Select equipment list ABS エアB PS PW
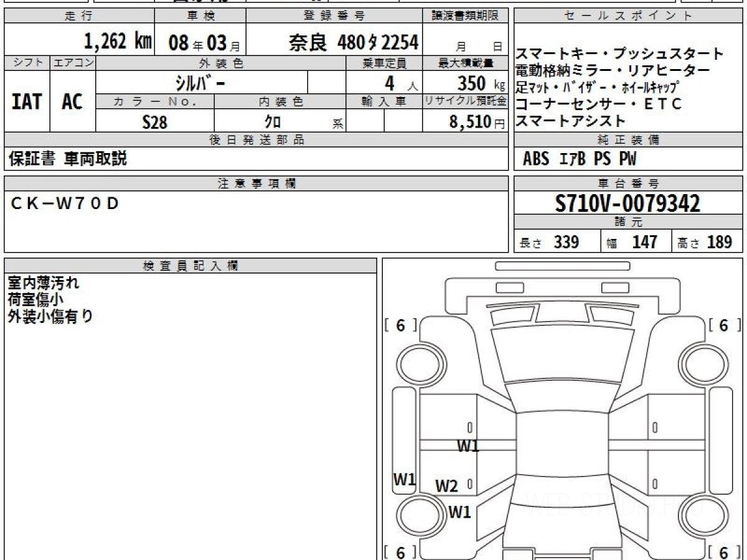 pyautogui.click(x=580, y=159)
